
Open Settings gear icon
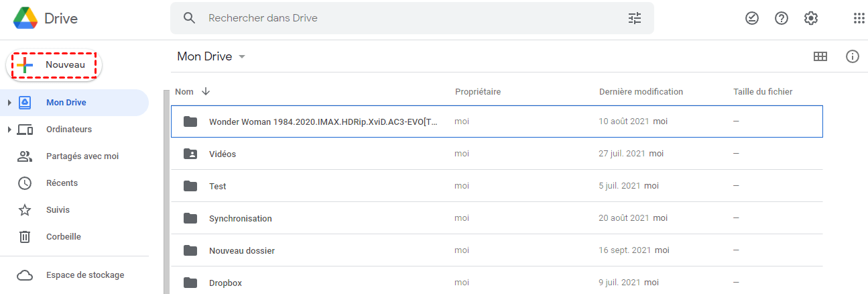(x=811, y=19)
